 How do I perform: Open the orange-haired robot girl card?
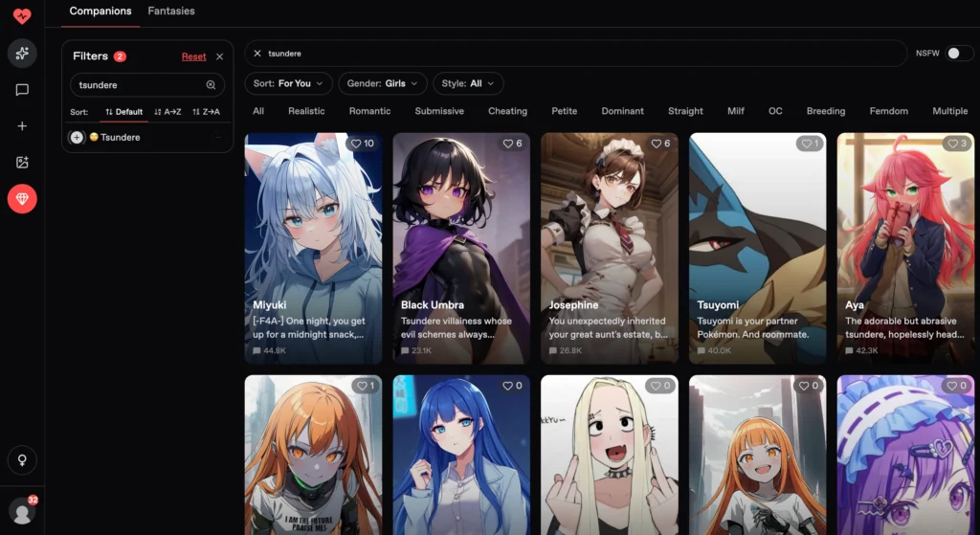click(313, 455)
